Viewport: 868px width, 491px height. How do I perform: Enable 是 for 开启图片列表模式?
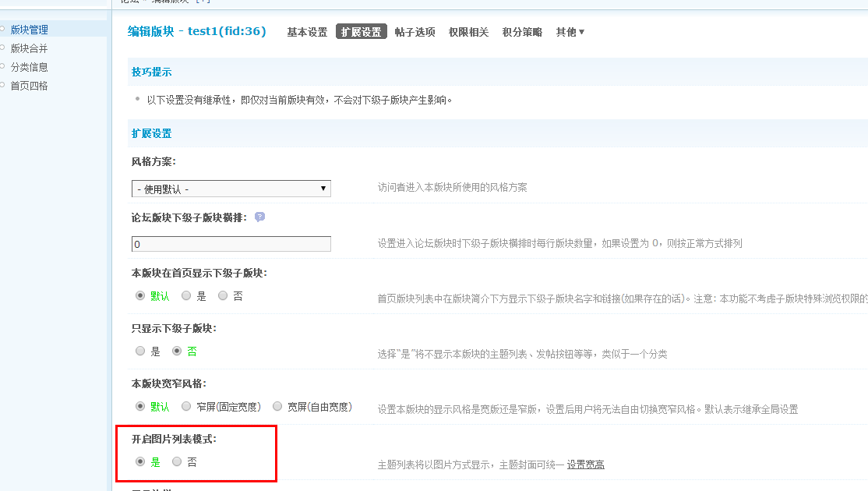click(140, 461)
